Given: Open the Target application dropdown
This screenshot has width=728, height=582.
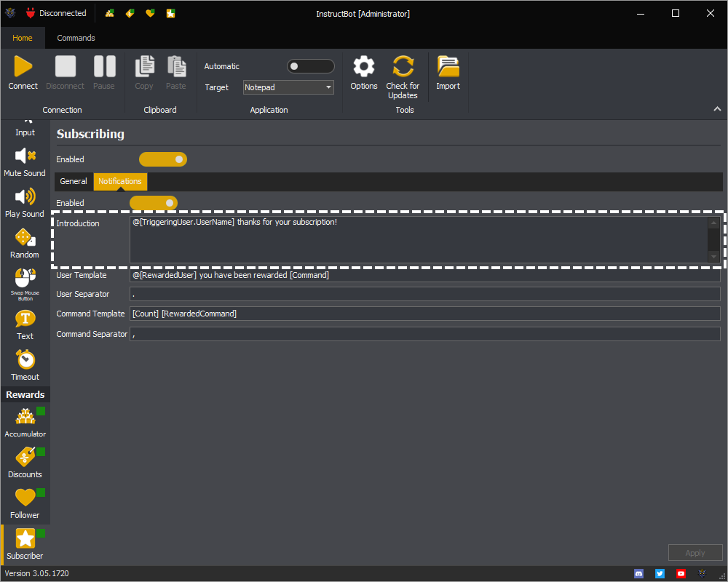Looking at the screenshot, I should (x=288, y=87).
